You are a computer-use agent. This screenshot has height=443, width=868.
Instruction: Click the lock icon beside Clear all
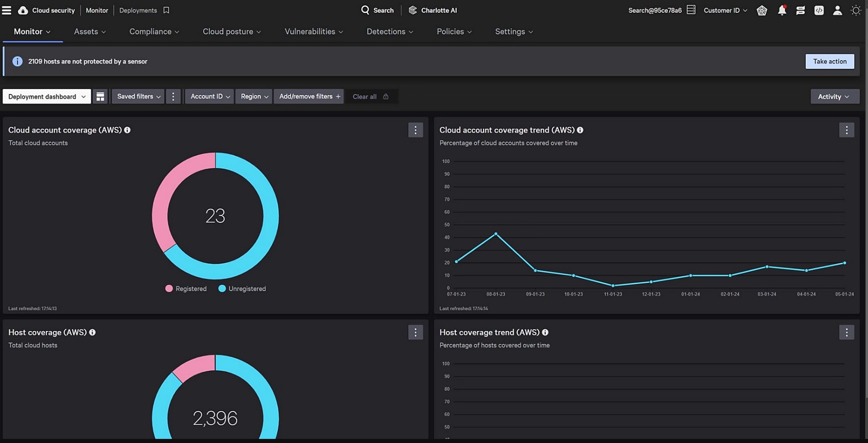tap(386, 96)
